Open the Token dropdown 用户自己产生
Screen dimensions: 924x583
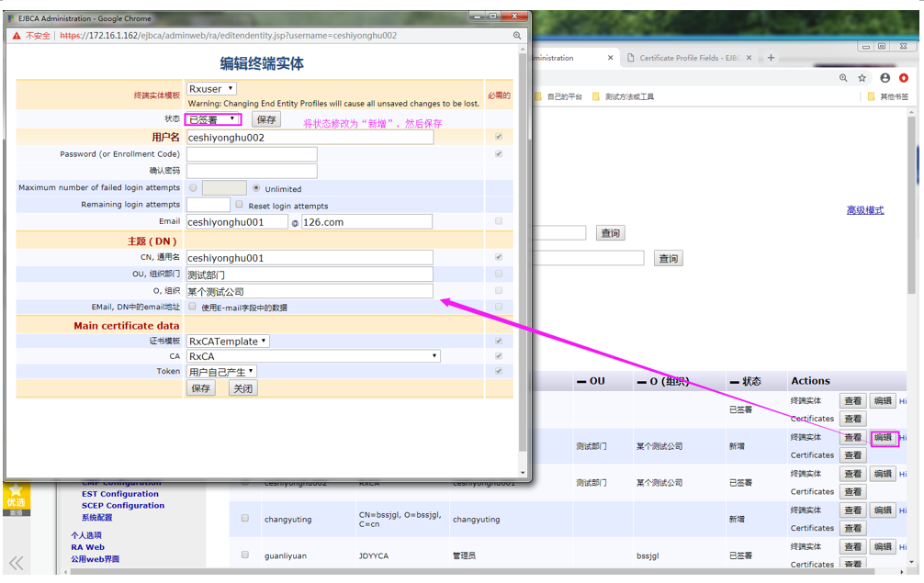coord(218,372)
